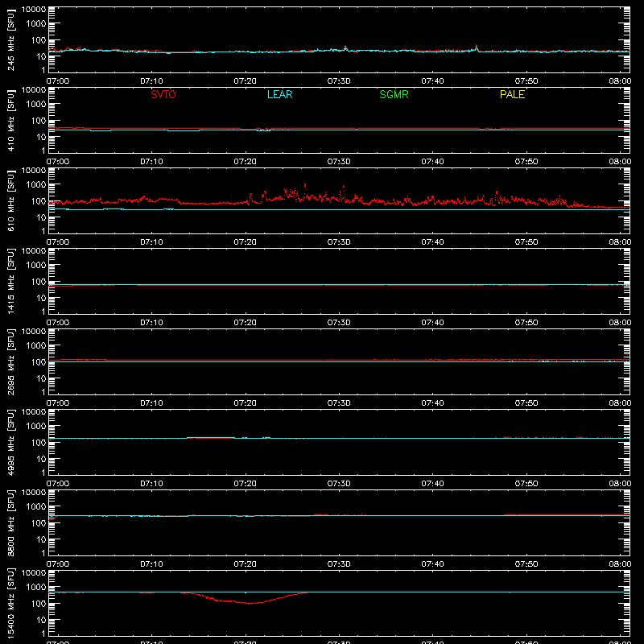The width and height of the screenshot is (644, 644).
Task: Click the 1000 tick label of the 15400 MHz plot
Action: point(36,588)
